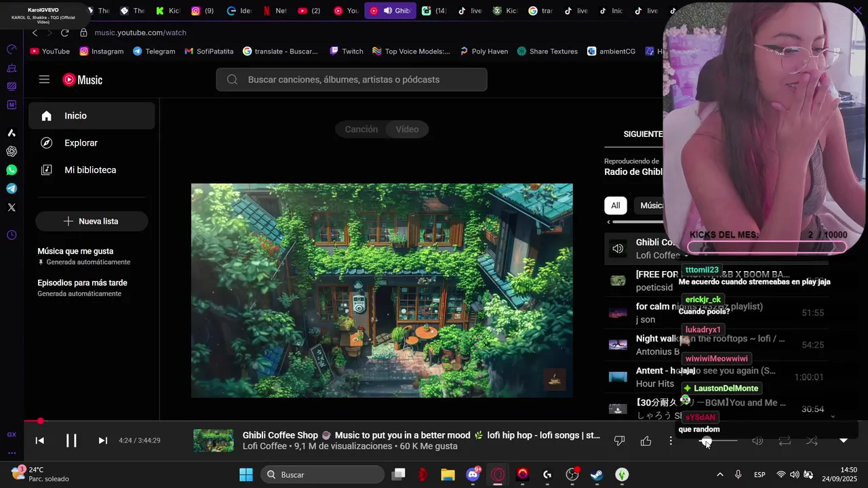Adjust the player volume slider
The image size is (868, 488).
(719, 441)
